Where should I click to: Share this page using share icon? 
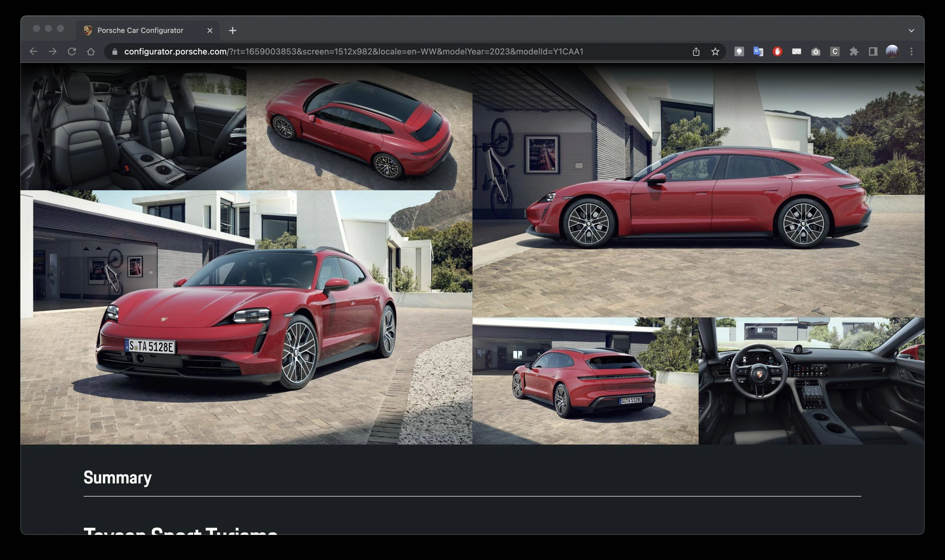click(696, 51)
